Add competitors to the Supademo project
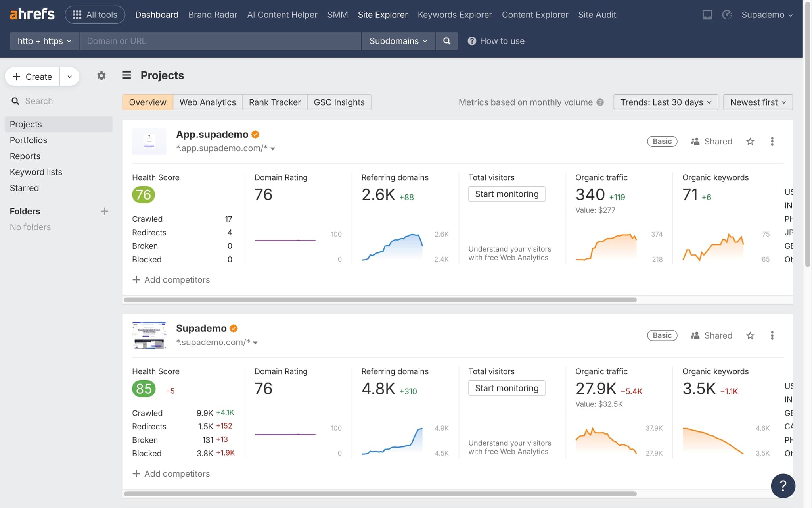 [x=171, y=473]
